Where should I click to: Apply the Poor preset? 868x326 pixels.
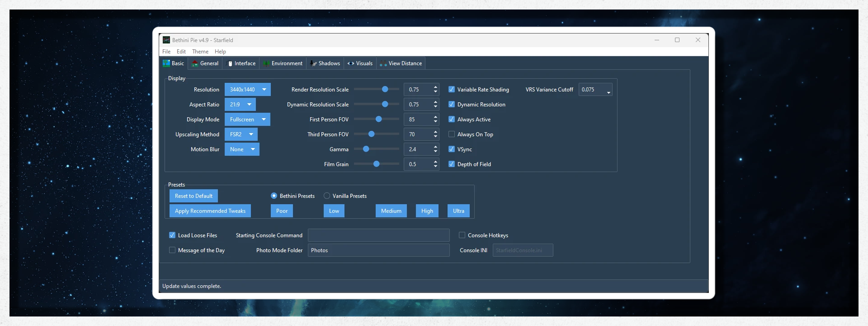tap(282, 211)
